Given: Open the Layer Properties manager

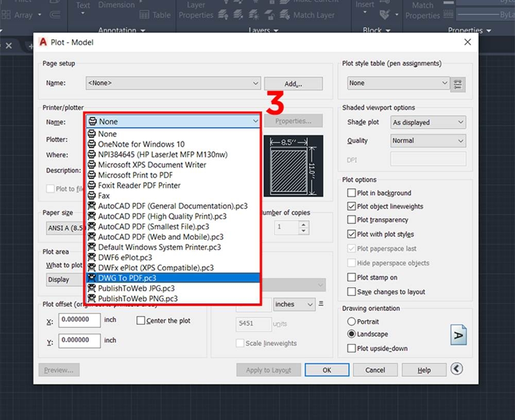Looking at the screenshot, I should tap(196, 10).
